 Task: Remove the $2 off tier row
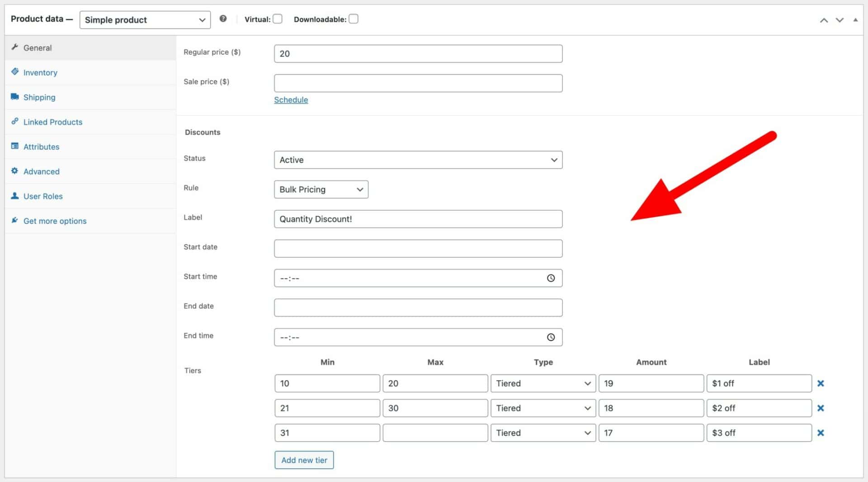821,408
